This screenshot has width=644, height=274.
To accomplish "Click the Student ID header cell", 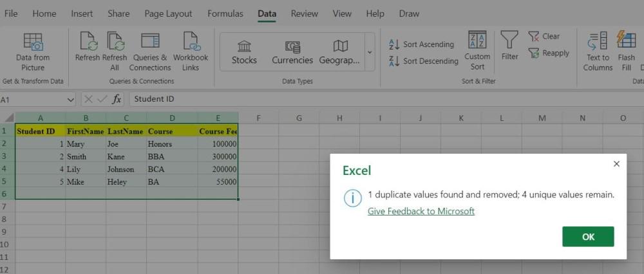I will point(40,132).
